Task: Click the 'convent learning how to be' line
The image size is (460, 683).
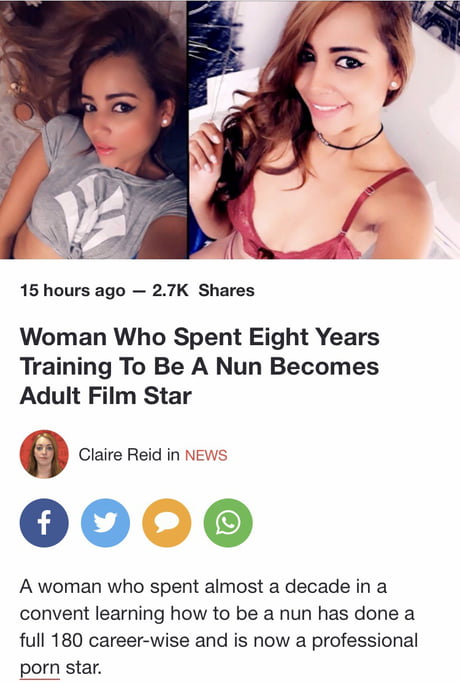Action: [x=217, y=614]
